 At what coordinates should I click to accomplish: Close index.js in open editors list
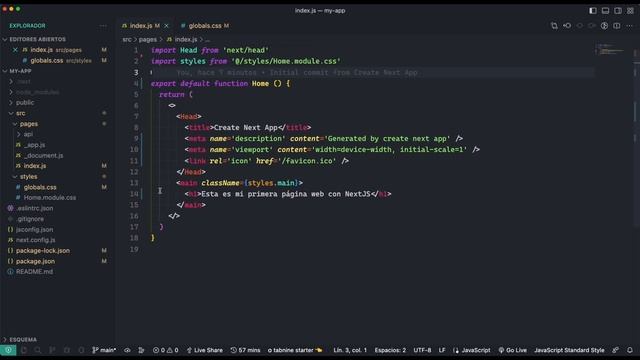point(15,50)
